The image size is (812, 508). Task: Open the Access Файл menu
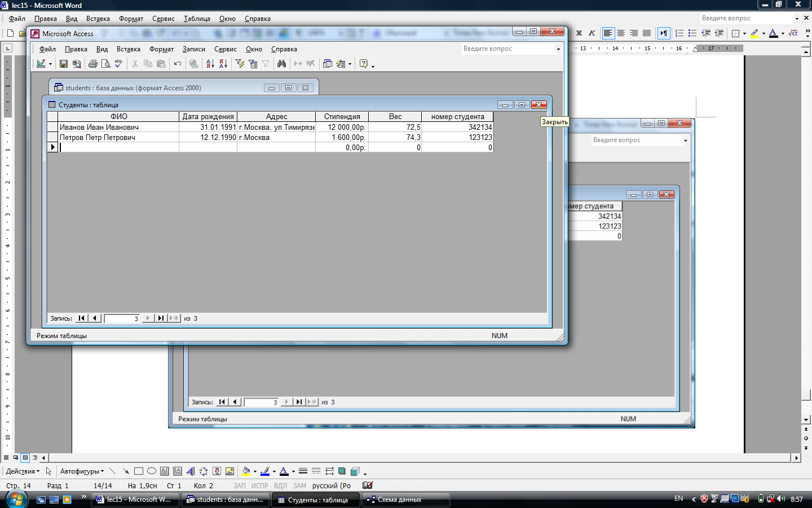point(47,49)
